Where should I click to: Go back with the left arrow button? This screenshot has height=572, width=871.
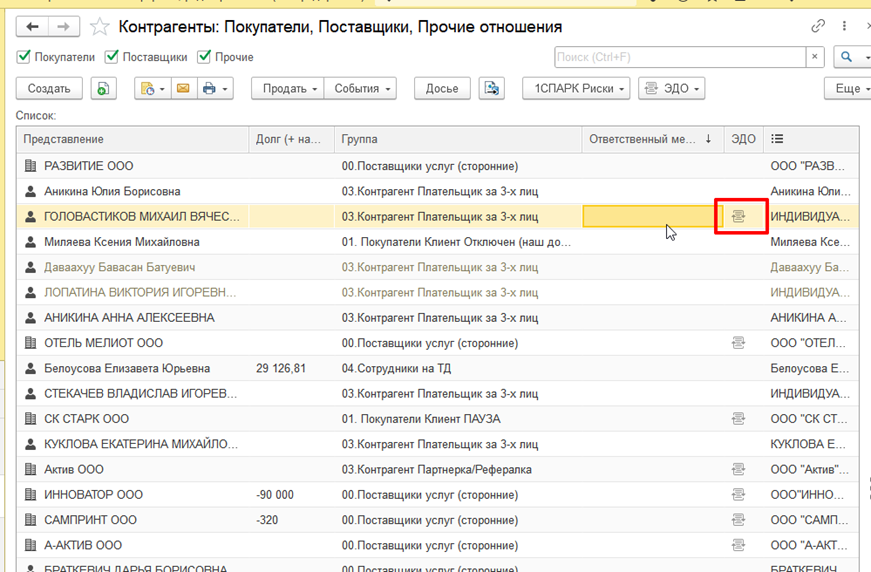(x=32, y=27)
